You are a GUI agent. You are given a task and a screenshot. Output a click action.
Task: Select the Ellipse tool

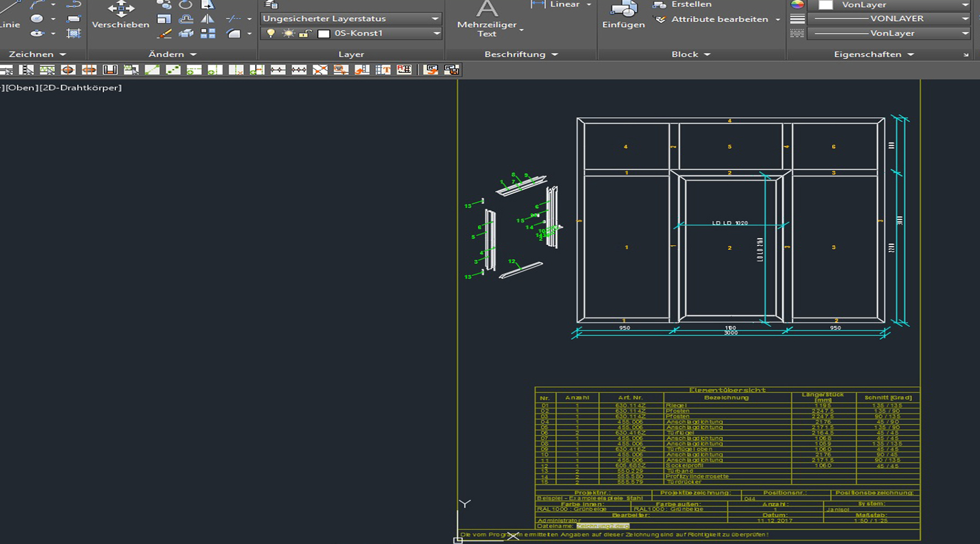36,33
